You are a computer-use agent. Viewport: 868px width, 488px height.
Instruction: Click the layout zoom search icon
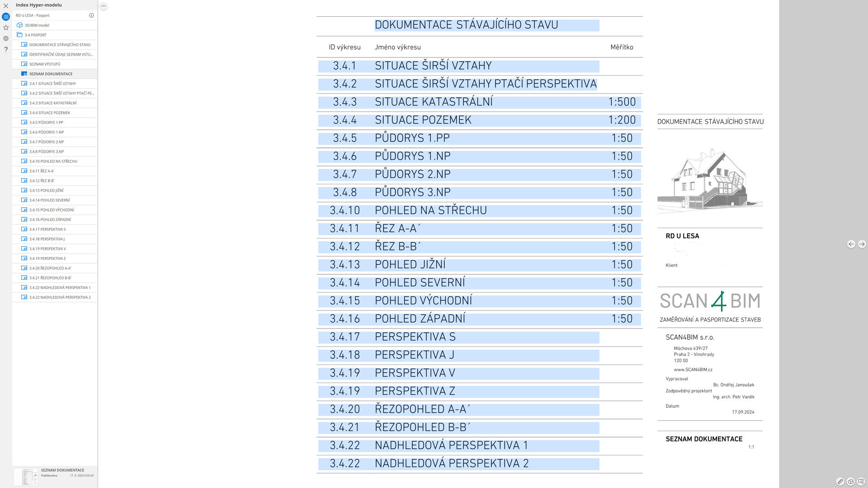pyautogui.click(x=861, y=482)
